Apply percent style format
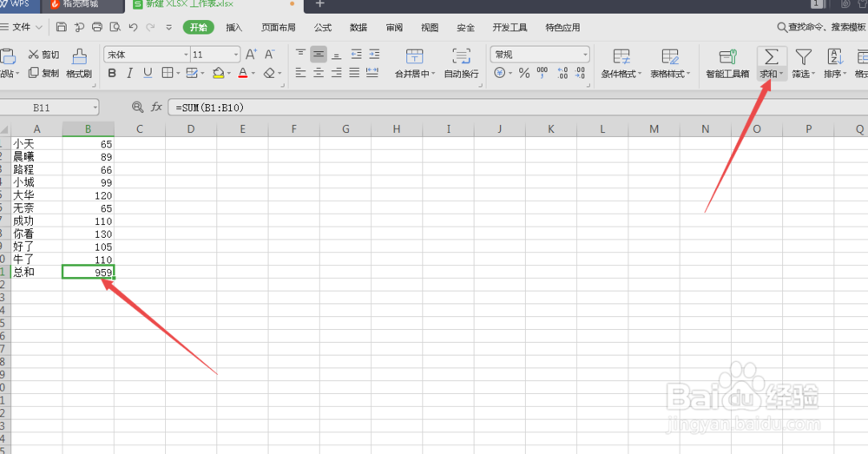The image size is (868, 454). pyautogui.click(x=524, y=73)
